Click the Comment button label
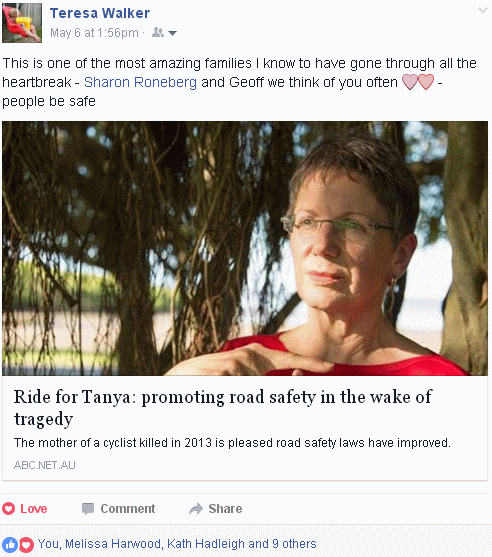This screenshot has width=492, height=557. click(128, 509)
